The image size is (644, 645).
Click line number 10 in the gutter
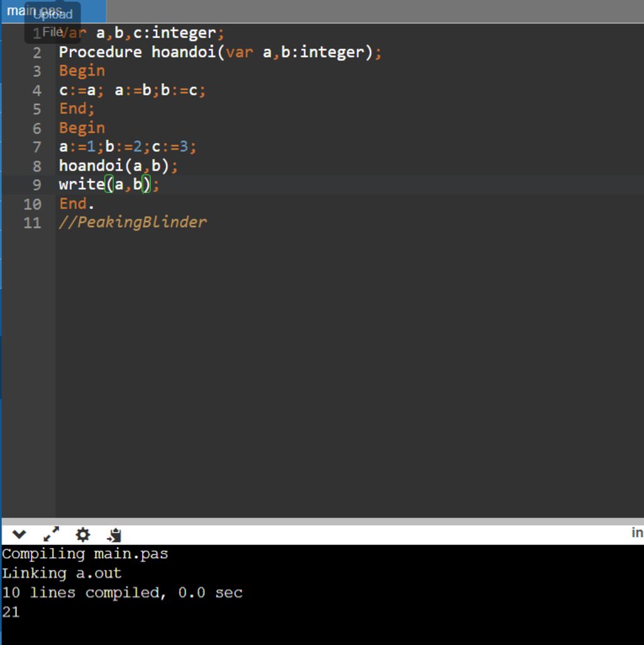pyautogui.click(x=33, y=204)
